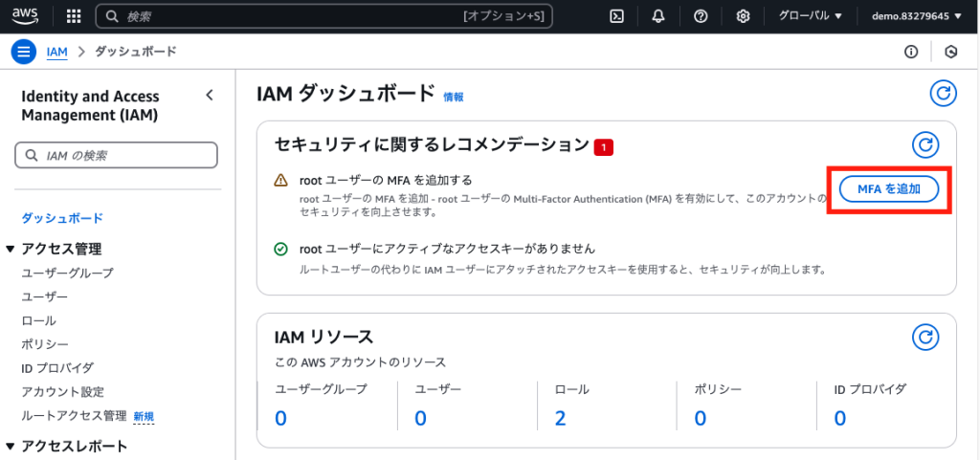The height and width of the screenshot is (460, 980).
Task: Open the info panel icon
Action: (x=911, y=52)
